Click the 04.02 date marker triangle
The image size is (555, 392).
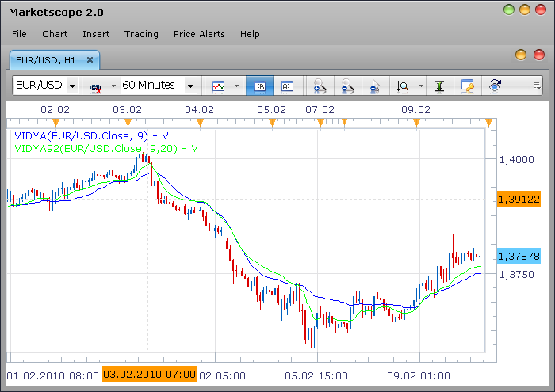click(x=200, y=123)
